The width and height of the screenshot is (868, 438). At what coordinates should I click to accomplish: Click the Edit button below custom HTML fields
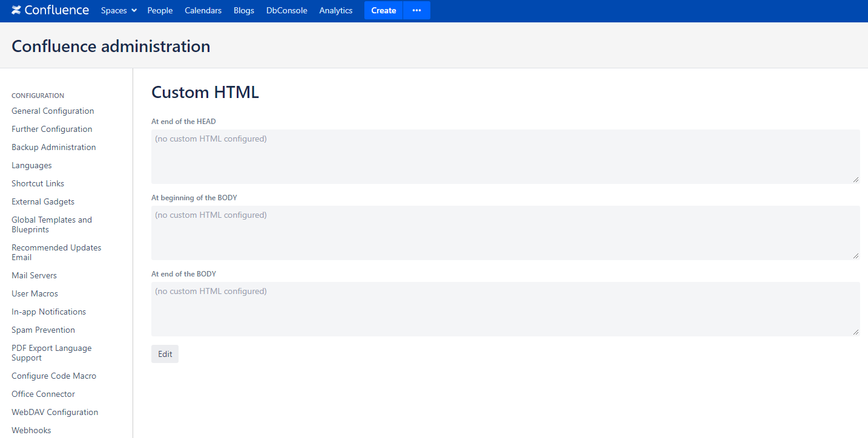pos(165,354)
